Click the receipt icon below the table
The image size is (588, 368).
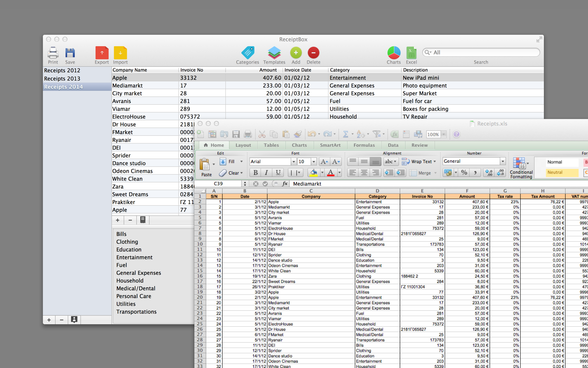pos(143,220)
